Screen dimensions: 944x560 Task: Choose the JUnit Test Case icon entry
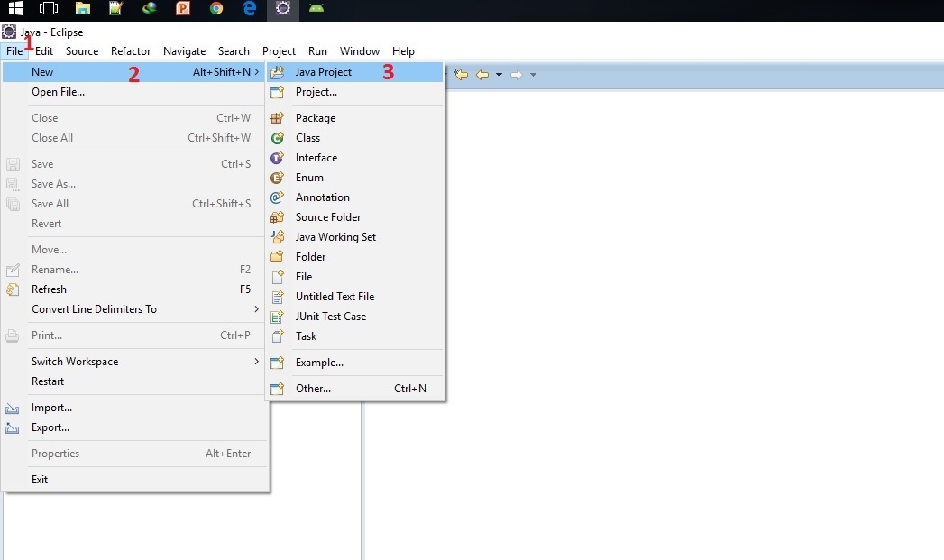278,317
